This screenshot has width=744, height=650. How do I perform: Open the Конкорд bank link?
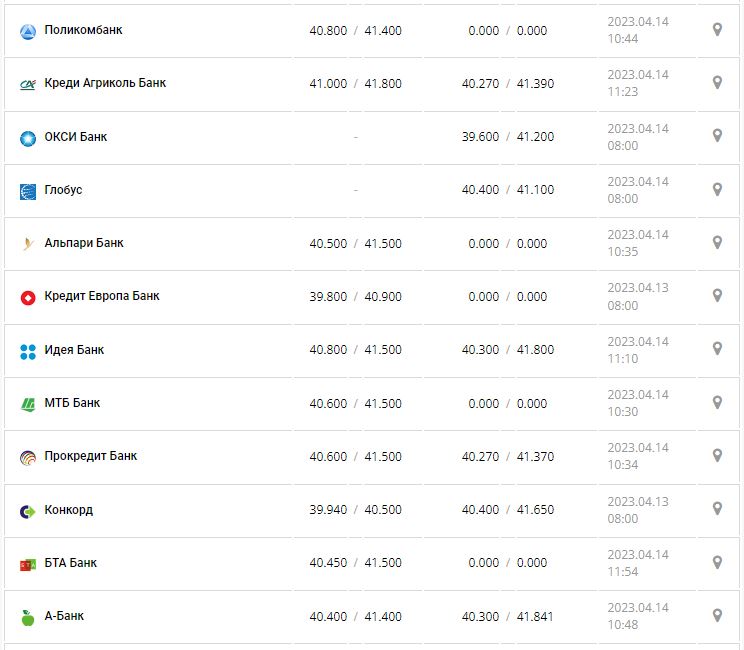tap(69, 510)
